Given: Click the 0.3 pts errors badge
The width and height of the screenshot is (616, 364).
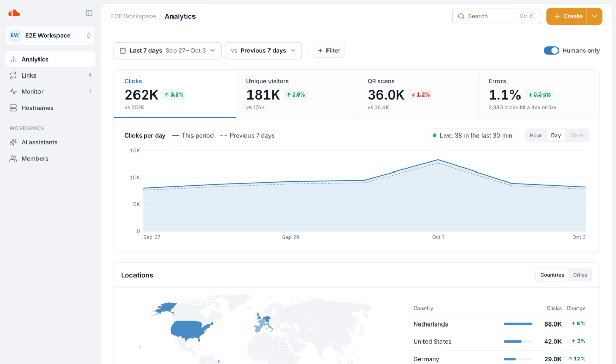Looking at the screenshot, I should [x=540, y=94].
